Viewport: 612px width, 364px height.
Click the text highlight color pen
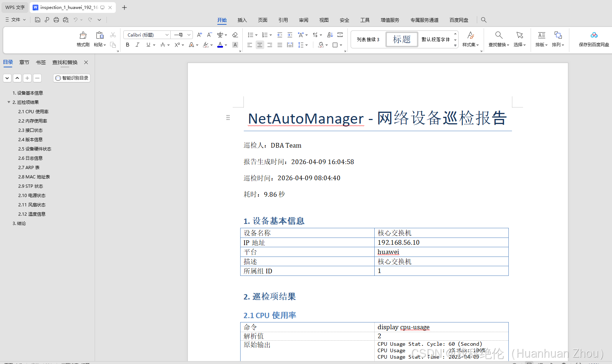tap(206, 45)
